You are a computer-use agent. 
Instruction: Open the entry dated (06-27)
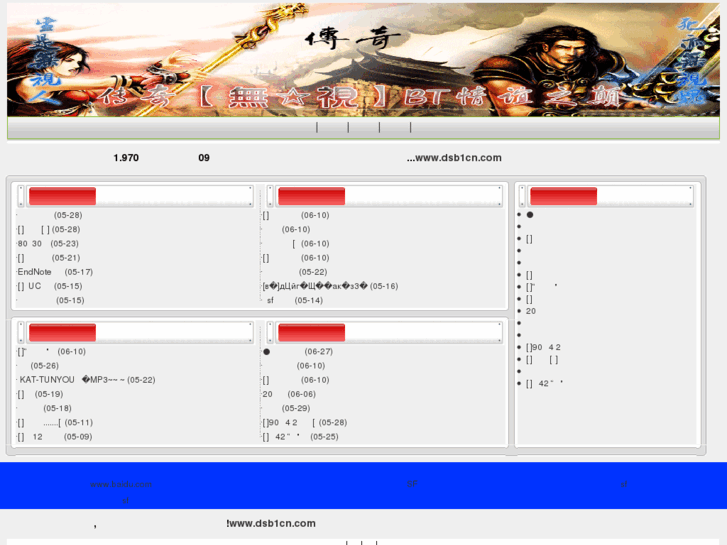pyautogui.click(x=298, y=352)
